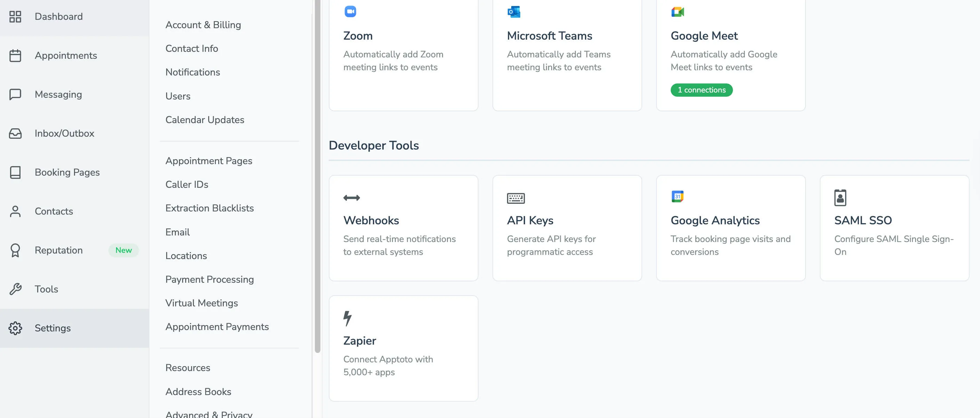Open Account & Billing settings
Image resolution: width=980 pixels, height=418 pixels.
203,24
